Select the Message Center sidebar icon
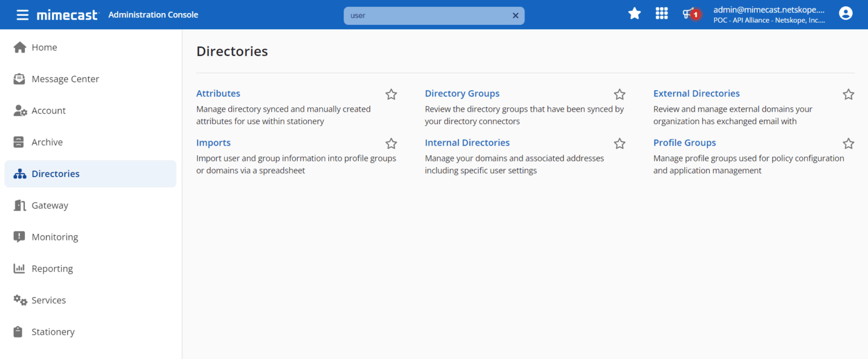Image resolution: width=868 pixels, height=359 pixels. click(19, 78)
